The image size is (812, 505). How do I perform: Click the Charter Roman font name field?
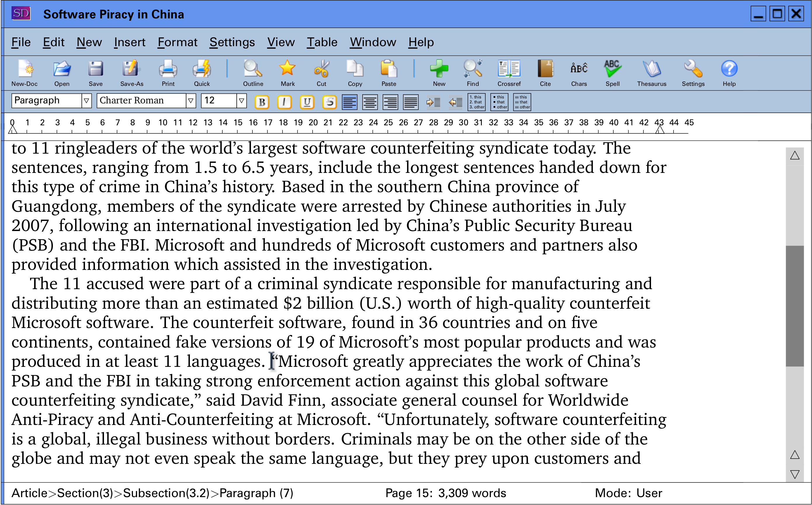tap(141, 100)
